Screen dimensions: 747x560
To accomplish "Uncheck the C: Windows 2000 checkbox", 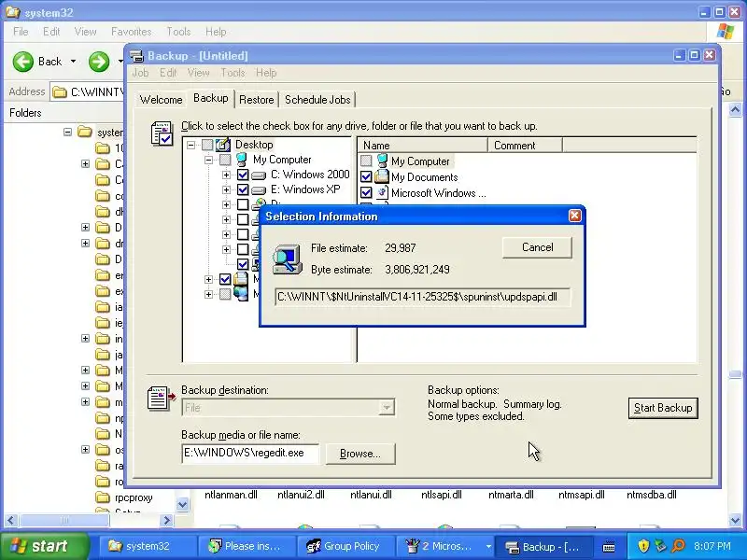I will (243, 175).
